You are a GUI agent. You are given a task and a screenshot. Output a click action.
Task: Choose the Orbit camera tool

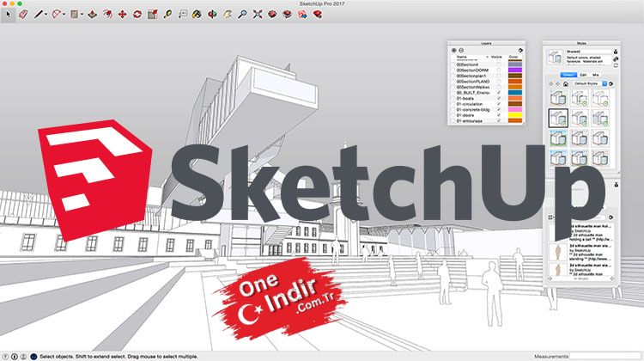[x=212, y=15]
